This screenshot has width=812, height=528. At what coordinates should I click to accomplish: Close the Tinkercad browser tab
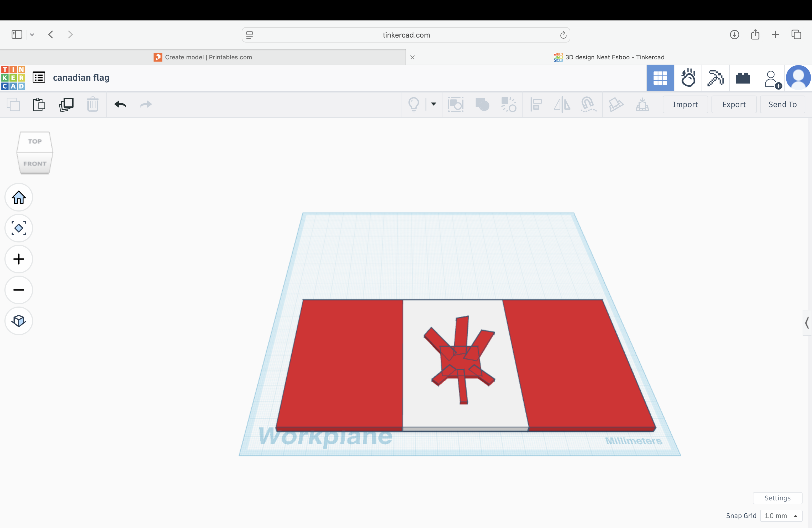(412, 57)
